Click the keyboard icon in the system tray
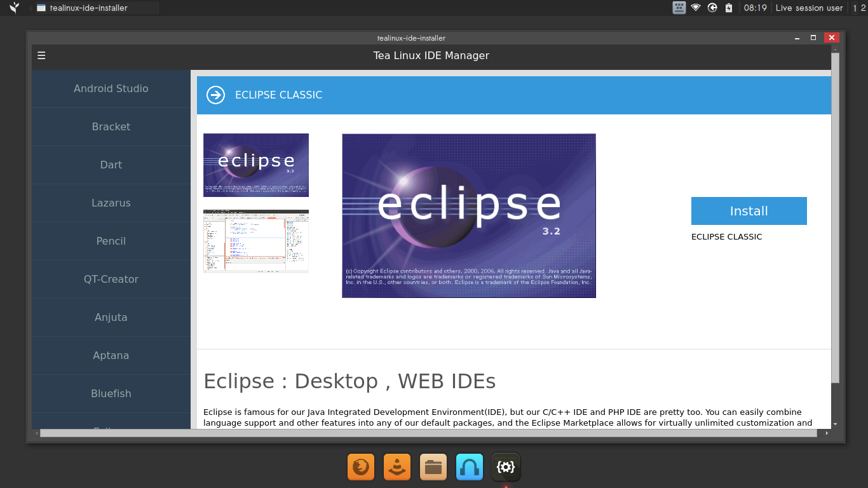 pos(679,8)
